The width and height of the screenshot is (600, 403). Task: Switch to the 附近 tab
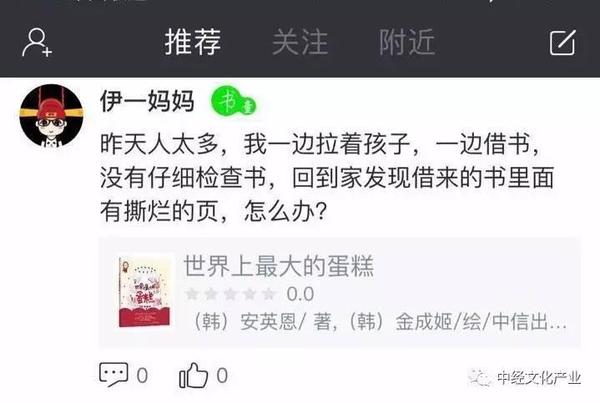tap(407, 42)
